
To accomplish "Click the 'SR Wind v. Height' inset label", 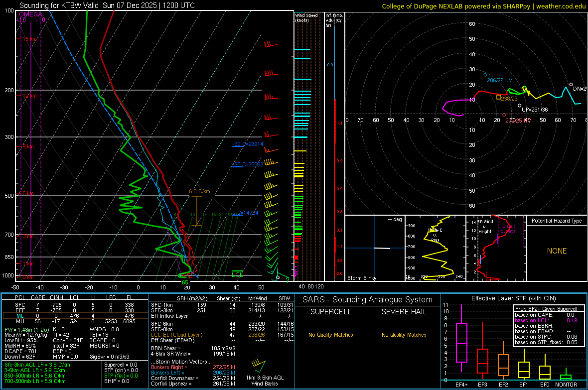I will point(485,227).
